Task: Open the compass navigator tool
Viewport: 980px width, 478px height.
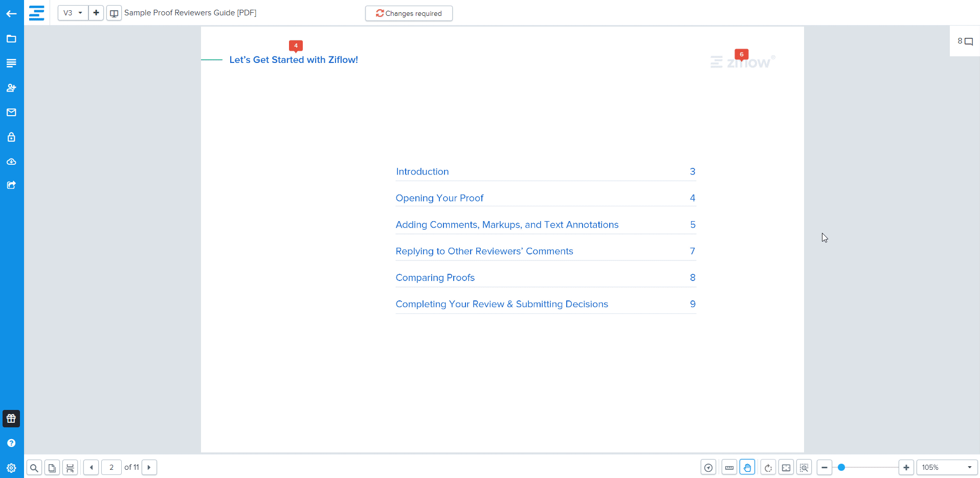Action: click(708, 467)
